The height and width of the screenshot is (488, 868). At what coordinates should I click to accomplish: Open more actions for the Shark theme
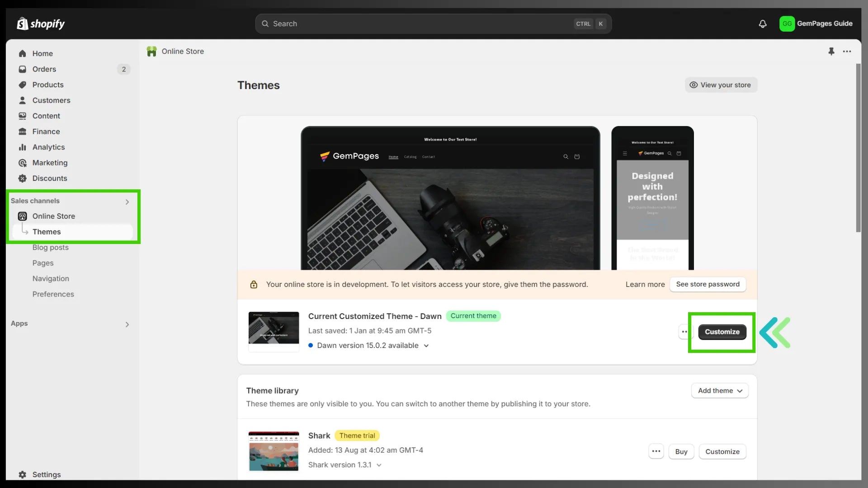656,451
